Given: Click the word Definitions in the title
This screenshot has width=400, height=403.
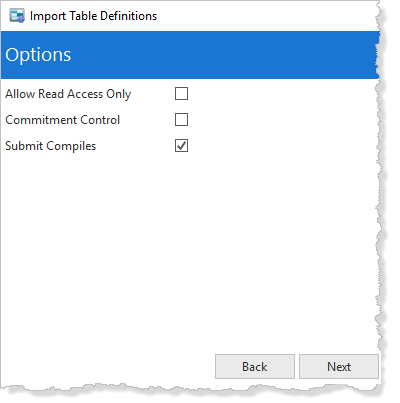Looking at the screenshot, I should [128, 16].
